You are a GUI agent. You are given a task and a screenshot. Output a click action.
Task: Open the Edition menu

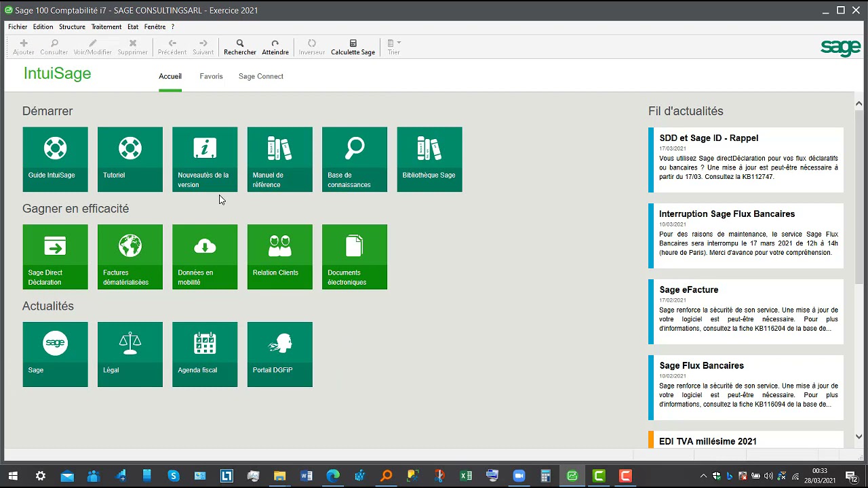pyautogui.click(x=43, y=27)
